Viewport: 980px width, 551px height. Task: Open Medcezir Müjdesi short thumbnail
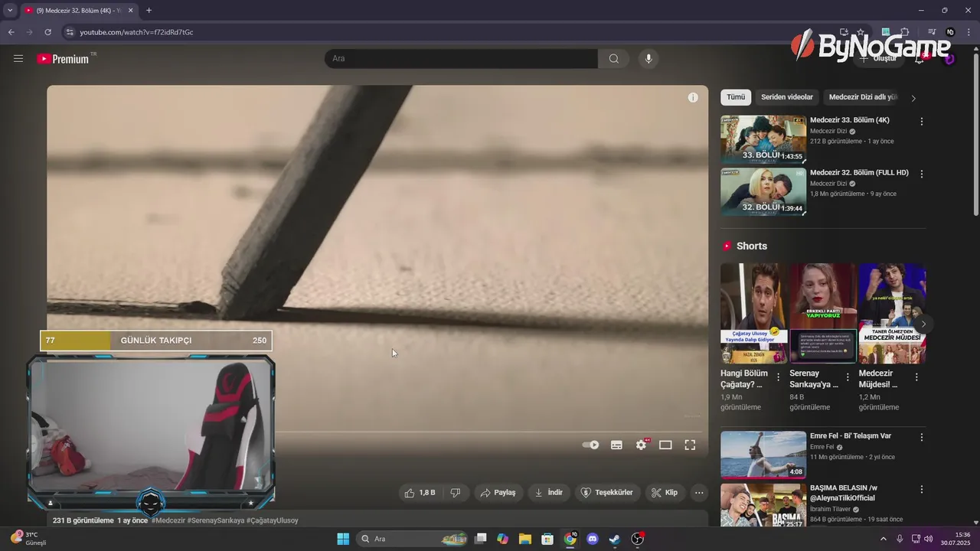[892, 313]
